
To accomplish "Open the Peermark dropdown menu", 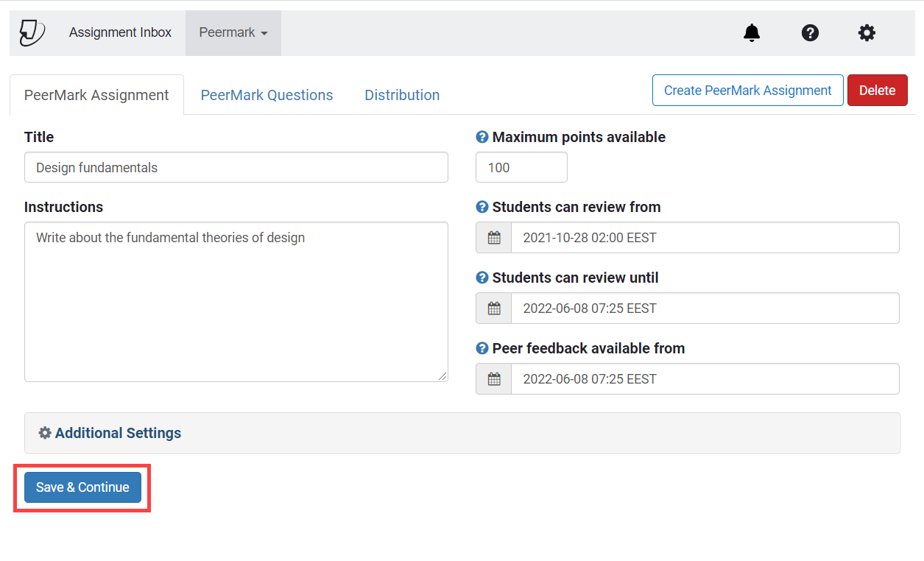I will [233, 33].
